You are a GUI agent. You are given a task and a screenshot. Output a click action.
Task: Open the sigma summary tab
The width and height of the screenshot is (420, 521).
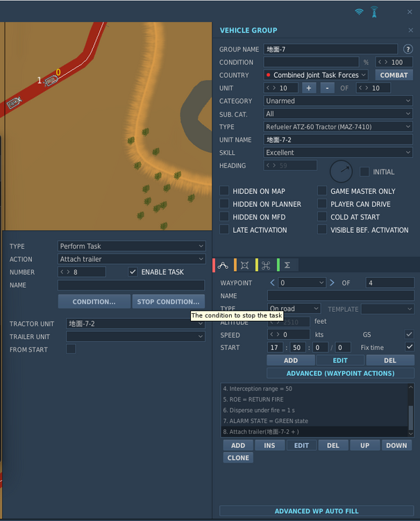pos(287,265)
